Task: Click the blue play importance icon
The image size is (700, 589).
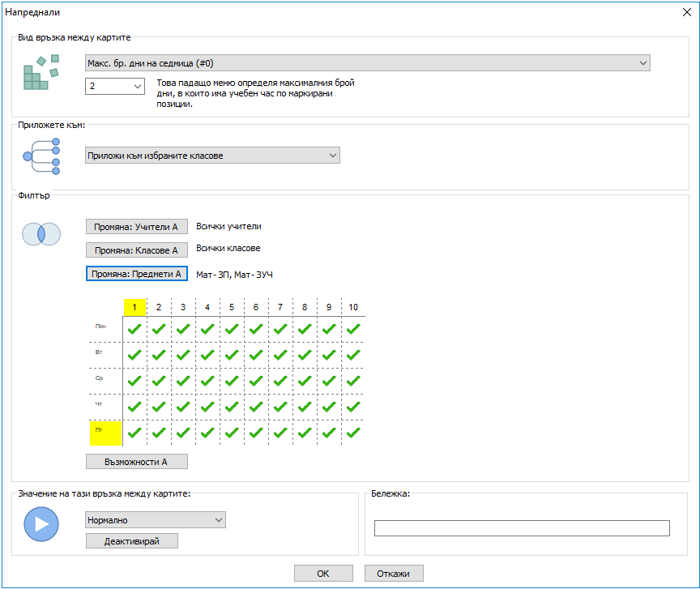Action: click(x=41, y=523)
